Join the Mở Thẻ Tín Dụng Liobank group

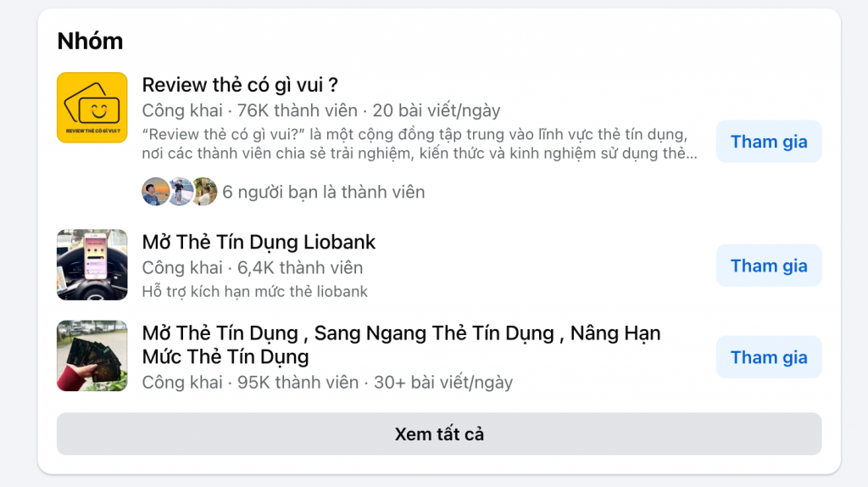769,266
